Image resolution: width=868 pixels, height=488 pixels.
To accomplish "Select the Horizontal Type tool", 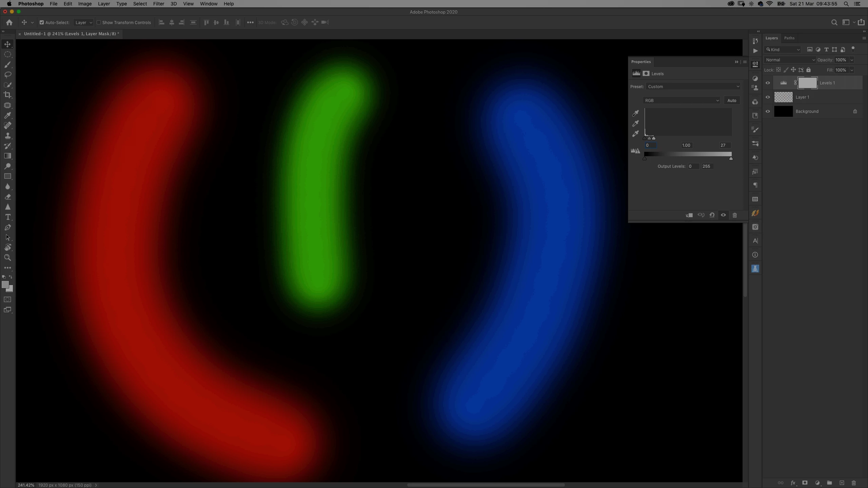I will coord(7,217).
